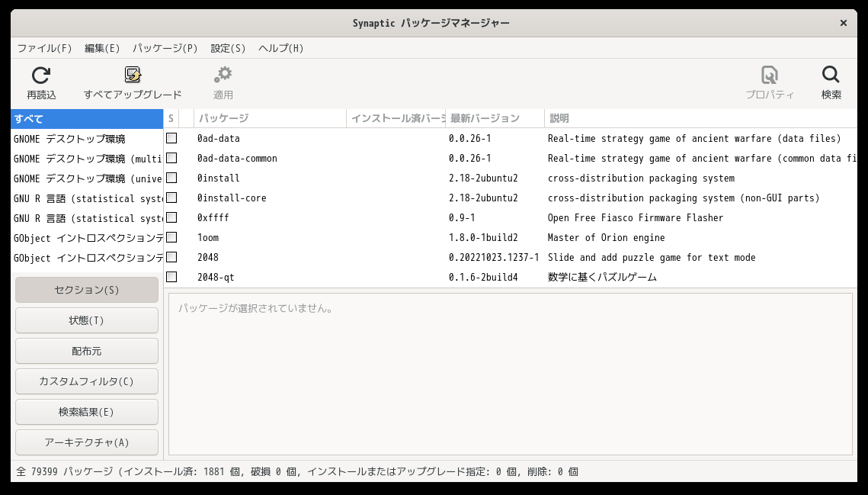Image resolution: width=868 pixels, height=495 pixels.
Task: Open the ヘルプ menu
Action: (x=280, y=47)
